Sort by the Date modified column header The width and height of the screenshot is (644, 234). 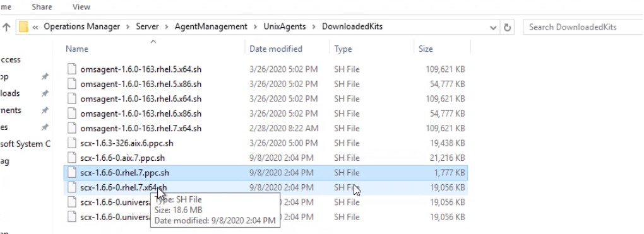tap(275, 49)
